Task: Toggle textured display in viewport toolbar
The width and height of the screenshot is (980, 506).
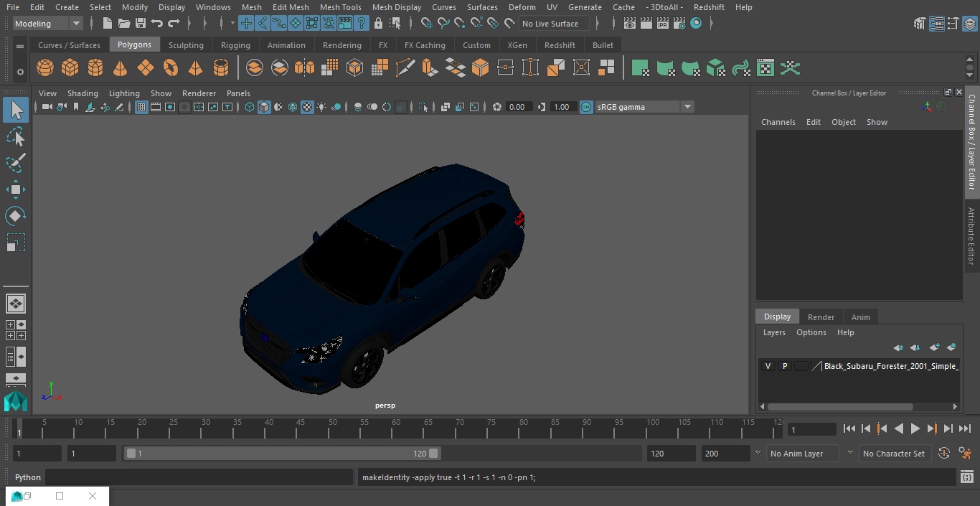Action: [307, 107]
